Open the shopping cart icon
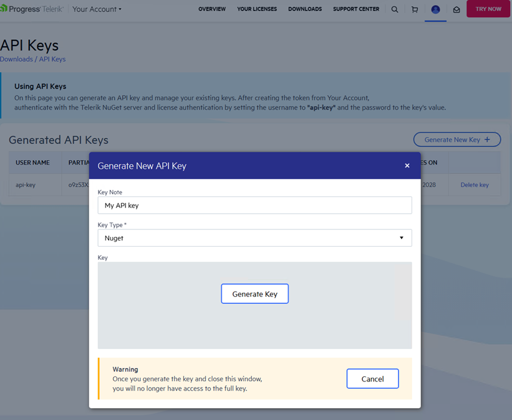The image size is (512, 420). click(414, 9)
